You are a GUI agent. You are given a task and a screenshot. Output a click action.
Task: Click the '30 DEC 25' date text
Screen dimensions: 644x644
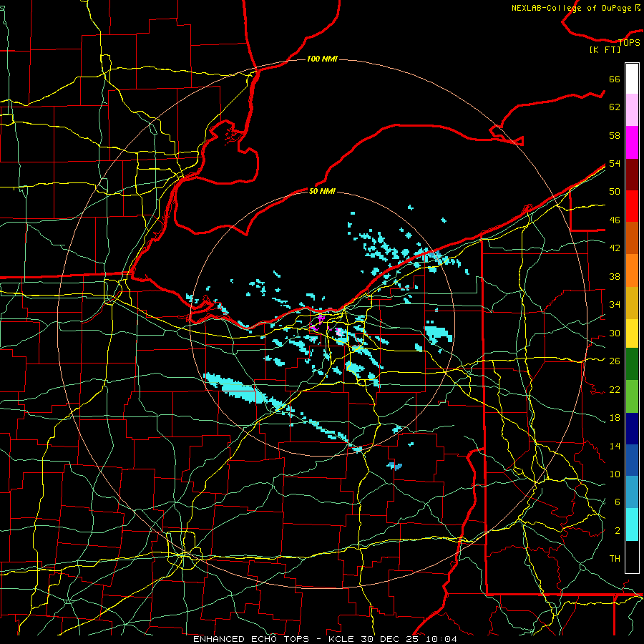click(x=390, y=639)
